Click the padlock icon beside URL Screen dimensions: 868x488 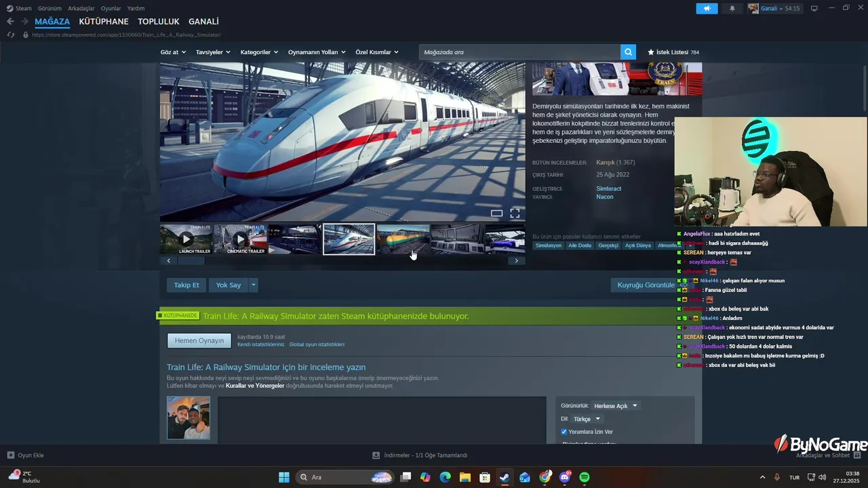click(25, 35)
